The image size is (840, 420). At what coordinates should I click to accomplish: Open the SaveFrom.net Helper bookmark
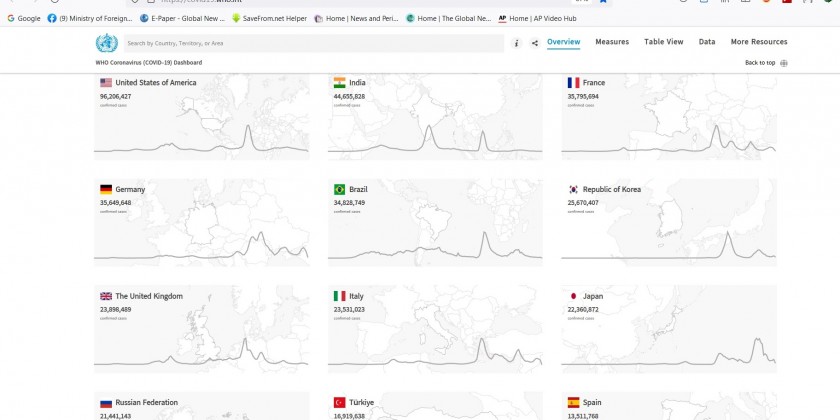(x=268, y=18)
